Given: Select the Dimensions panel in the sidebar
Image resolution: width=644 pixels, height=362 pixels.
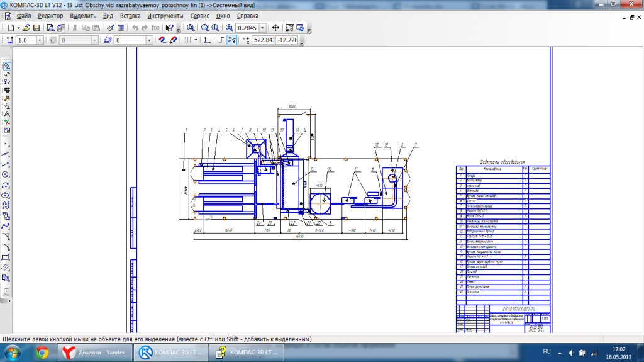Looking at the screenshot, I should click(6, 74).
